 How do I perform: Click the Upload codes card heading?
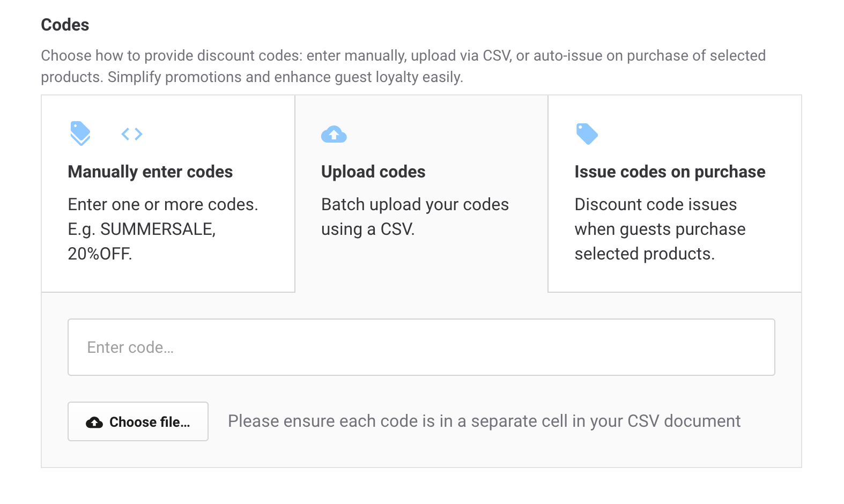[x=373, y=172]
